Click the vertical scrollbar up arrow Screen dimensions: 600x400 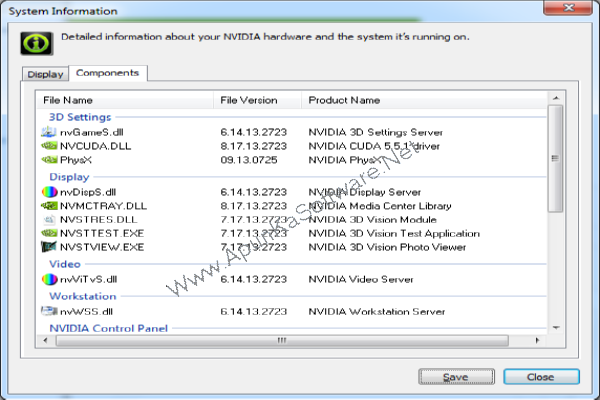(556, 98)
